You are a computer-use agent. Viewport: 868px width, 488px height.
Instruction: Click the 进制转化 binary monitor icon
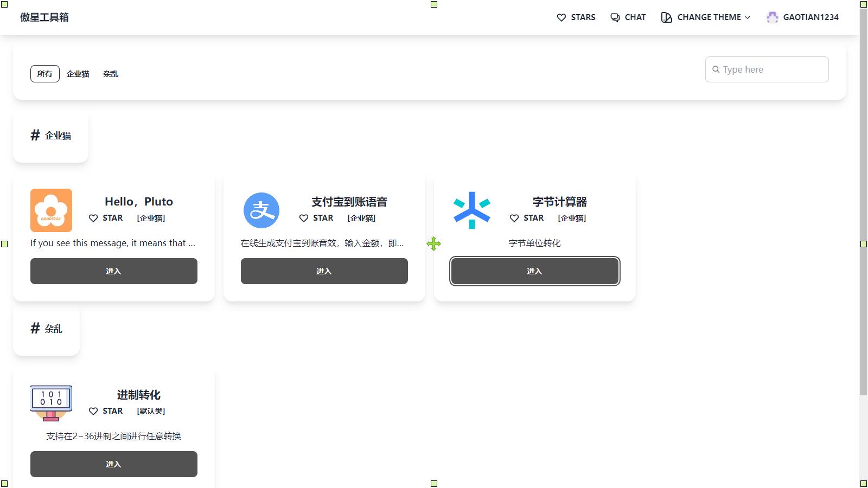[x=51, y=403]
